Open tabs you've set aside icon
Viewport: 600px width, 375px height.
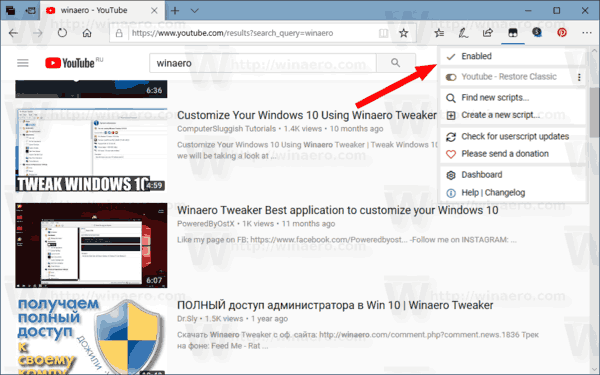click(x=10, y=10)
